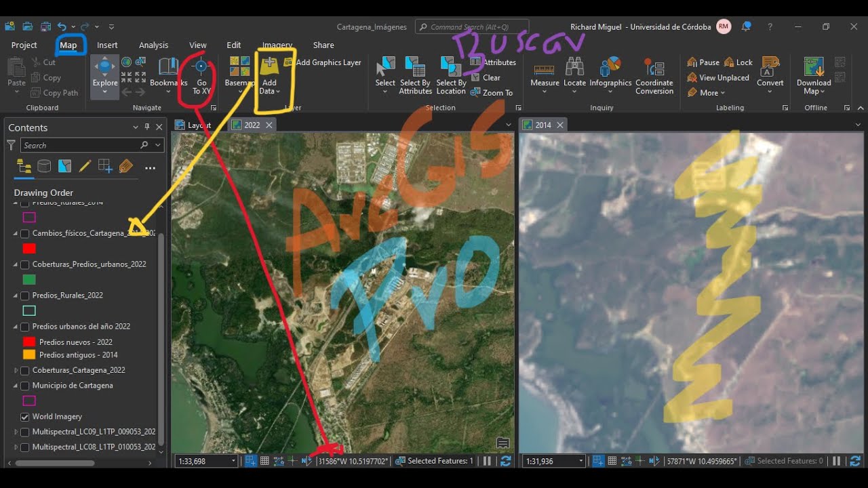Click the Add Data button
The image size is (868, 488).
(x=269, y=76)
